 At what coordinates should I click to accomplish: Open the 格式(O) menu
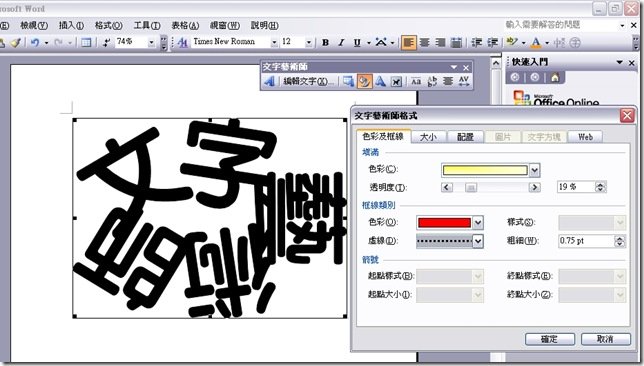click(108, 25)
